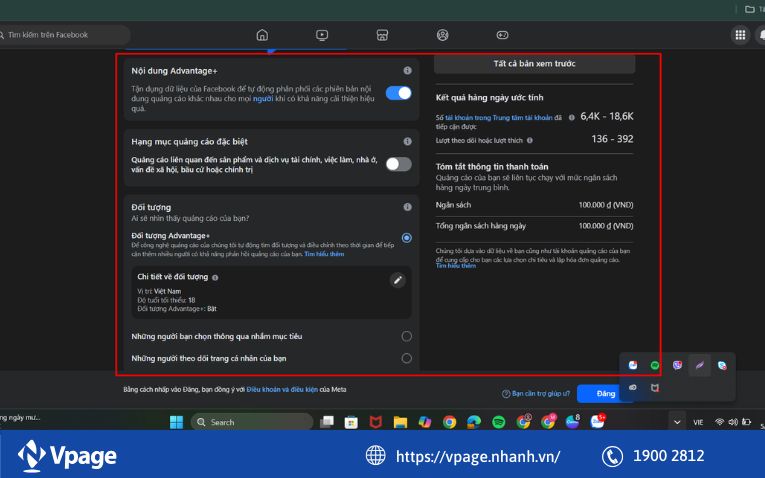Click Windows taskbar Search box
This screenshot has width=765, height=478.
point(252,422)
